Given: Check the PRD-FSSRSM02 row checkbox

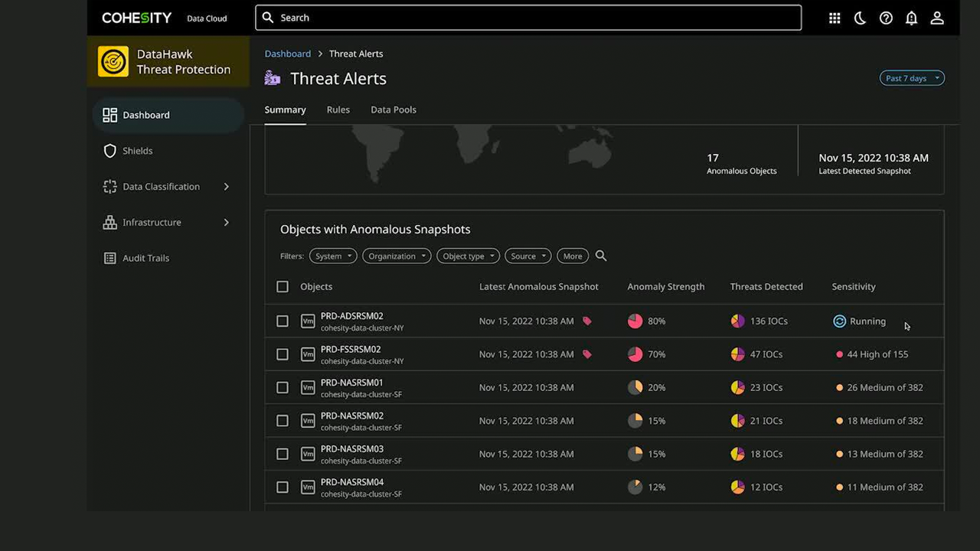Looking at the screenshot, I should click(x=283, y=354).
